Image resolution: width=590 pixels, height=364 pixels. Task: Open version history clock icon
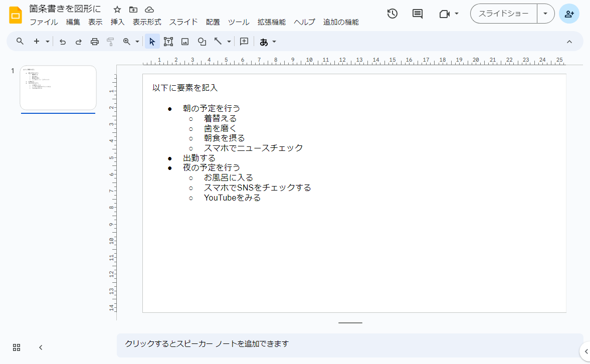click(392, 14)
